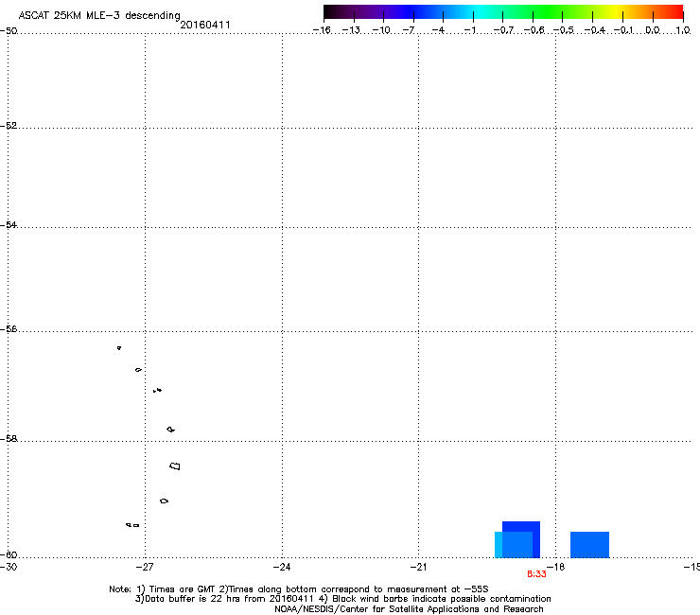Click the color scale bar at top
This screenshot has width=700, height=615.
(x=503, y=12)
